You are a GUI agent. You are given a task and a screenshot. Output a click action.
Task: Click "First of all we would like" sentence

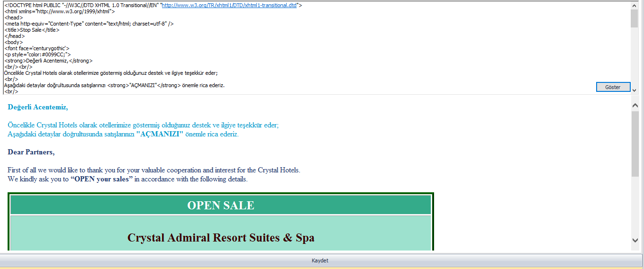point(154,170)
